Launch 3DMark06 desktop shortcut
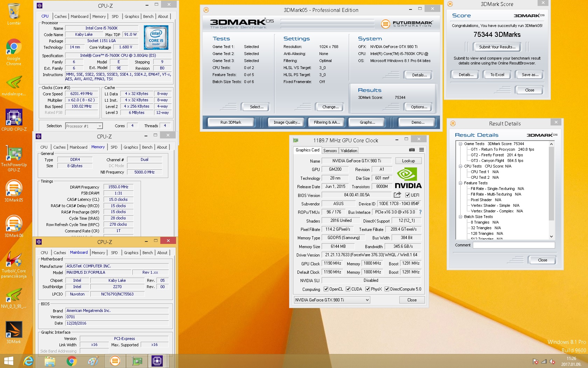Viewport: 588px width, 368px height. coord(14,226)
